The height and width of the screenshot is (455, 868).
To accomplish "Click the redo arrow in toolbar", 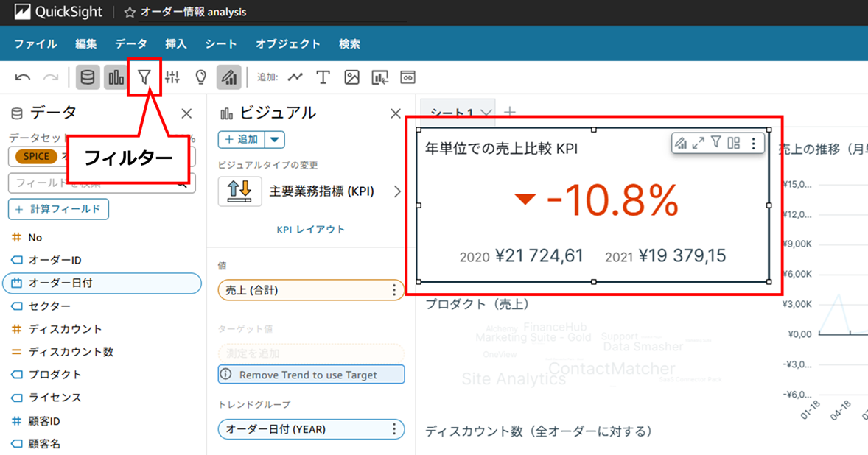I will click(x=51, y=77).
